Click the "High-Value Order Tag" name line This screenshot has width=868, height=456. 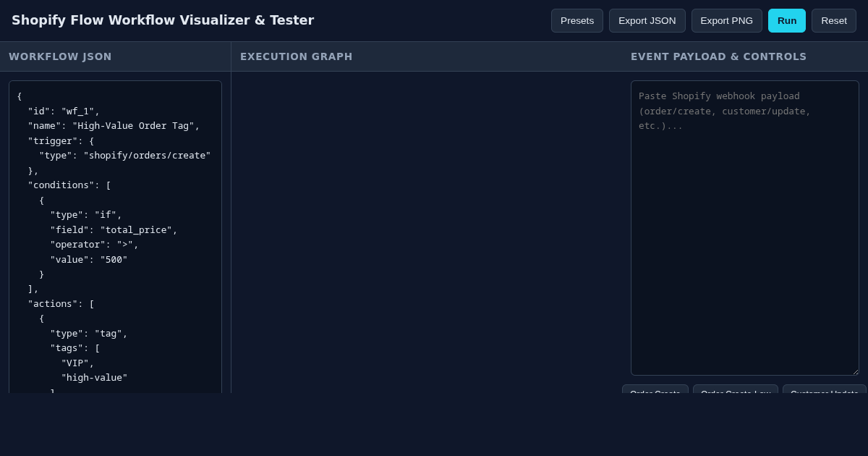point(114,126)
